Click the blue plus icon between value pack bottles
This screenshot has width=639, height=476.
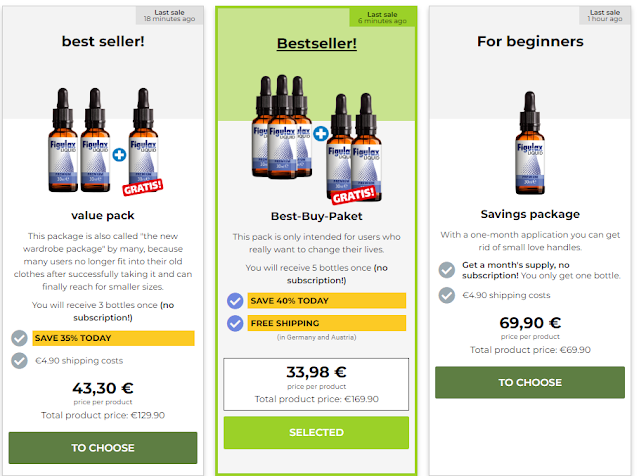[x=119, y=154]
